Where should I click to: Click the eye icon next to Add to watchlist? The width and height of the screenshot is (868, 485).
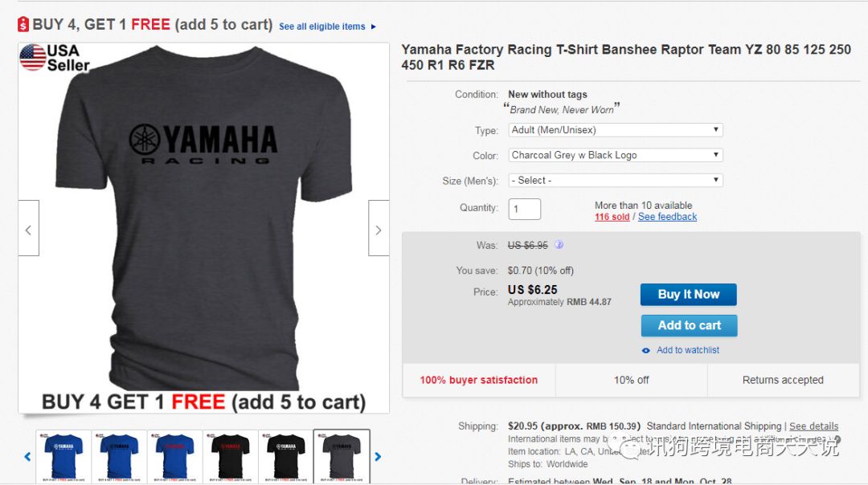tap(646, 350)
